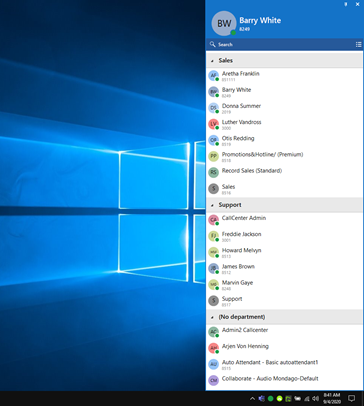
Task: Click the name Admin2 Callcenter
Action: click(245, 330)
